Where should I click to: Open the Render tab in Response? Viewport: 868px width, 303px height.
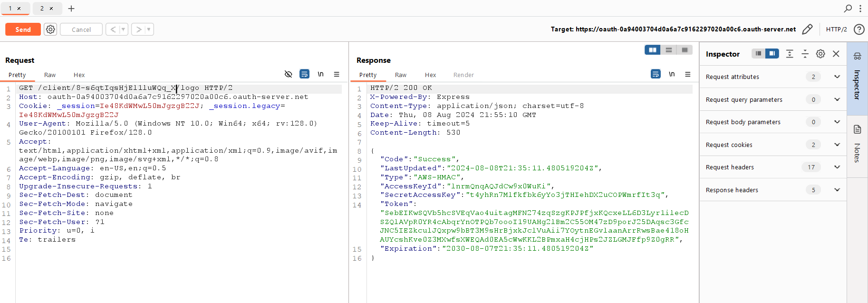click(463, 75)
